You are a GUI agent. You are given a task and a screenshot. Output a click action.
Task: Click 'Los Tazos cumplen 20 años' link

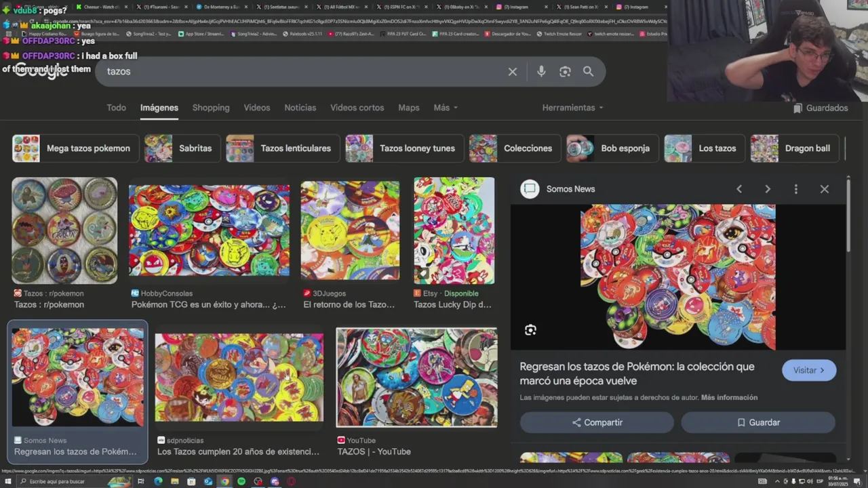pos(238,451)
